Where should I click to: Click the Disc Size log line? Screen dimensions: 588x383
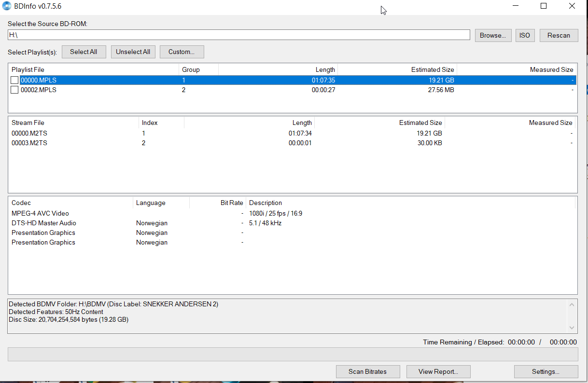point(69,319)
